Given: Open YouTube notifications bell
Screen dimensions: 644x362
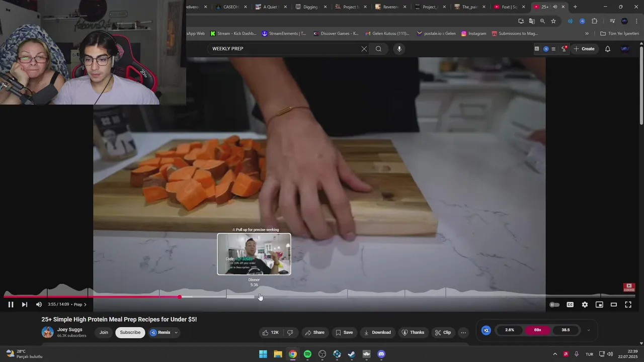Looking at the screenshot, I should pyautogui.click(x=607, y=49).
